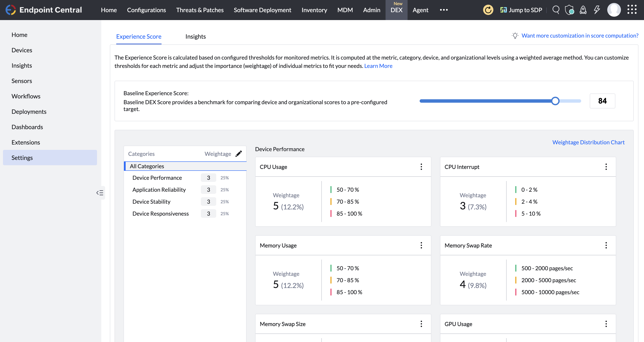
Task: Select Device Stability in the categories list
Action: 151,202
